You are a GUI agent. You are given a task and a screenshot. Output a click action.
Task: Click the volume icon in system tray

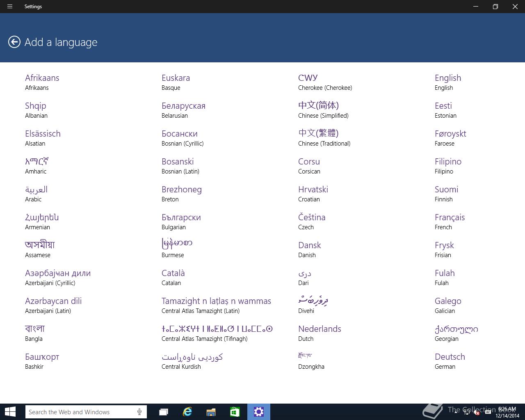[477, 412]
